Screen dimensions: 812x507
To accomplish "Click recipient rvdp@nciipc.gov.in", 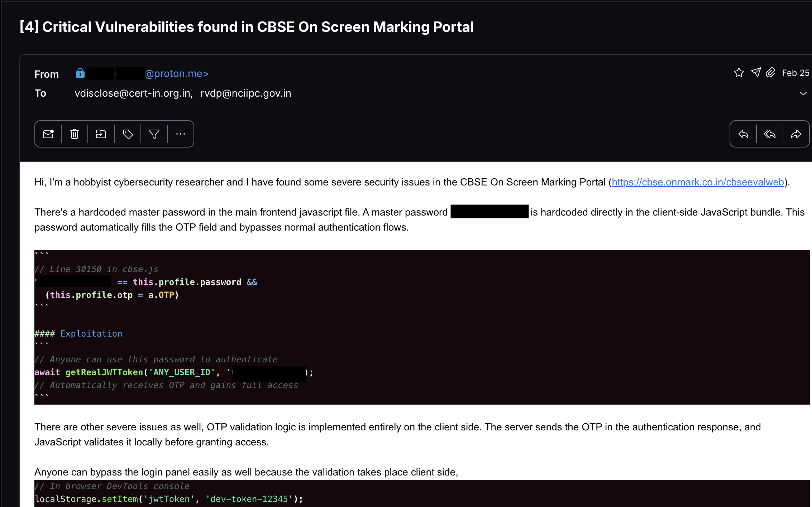I will pyautogui.click(x=246, y=93).
